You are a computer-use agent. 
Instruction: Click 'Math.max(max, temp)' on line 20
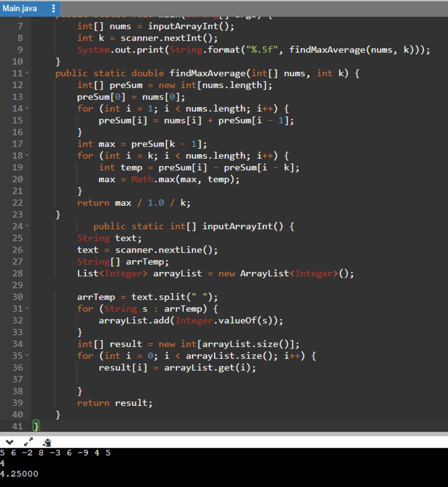[183, 180]
